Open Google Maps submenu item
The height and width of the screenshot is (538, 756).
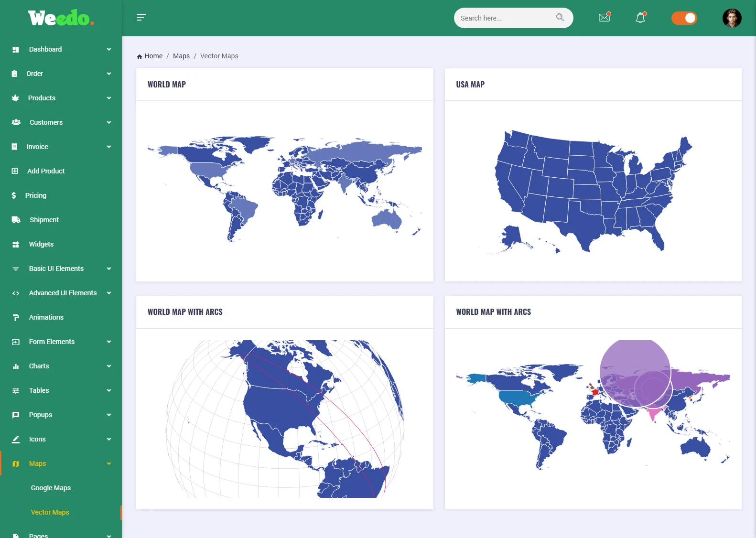tap(51, 488)
